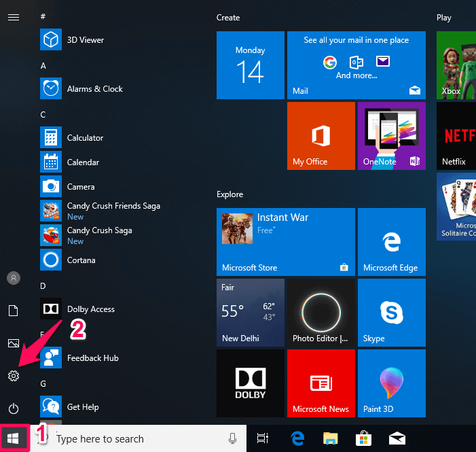Open Microsoft Store from the taskbar

[363, 438]
